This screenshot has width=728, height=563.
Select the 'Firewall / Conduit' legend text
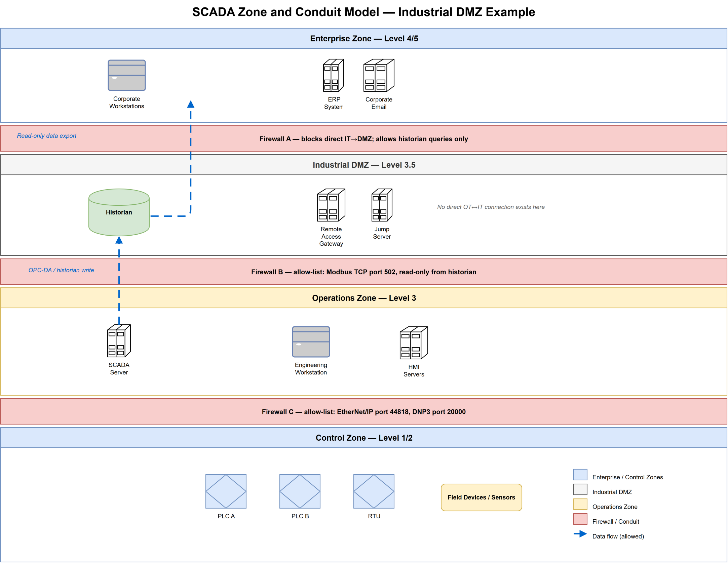click(x=616, y=522)
